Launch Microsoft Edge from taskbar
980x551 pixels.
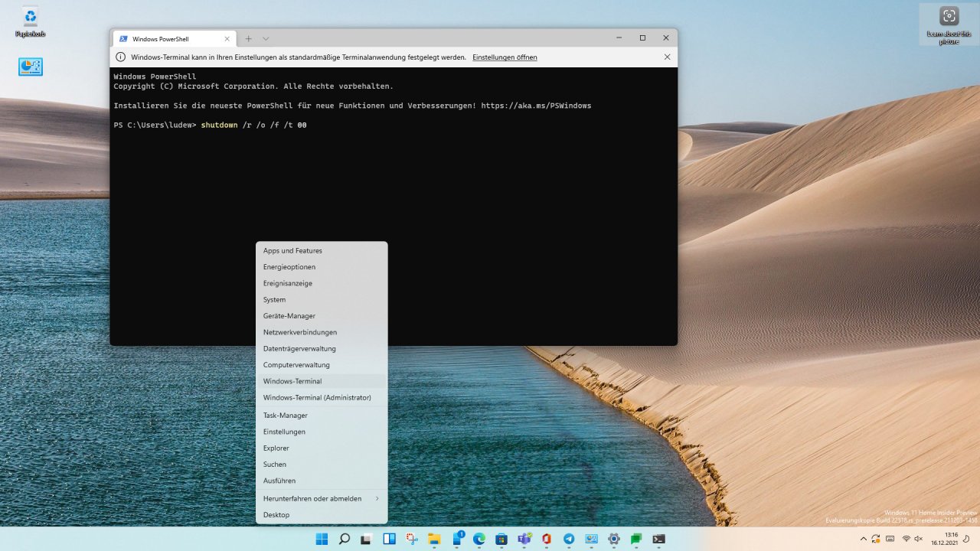(479, 539)
